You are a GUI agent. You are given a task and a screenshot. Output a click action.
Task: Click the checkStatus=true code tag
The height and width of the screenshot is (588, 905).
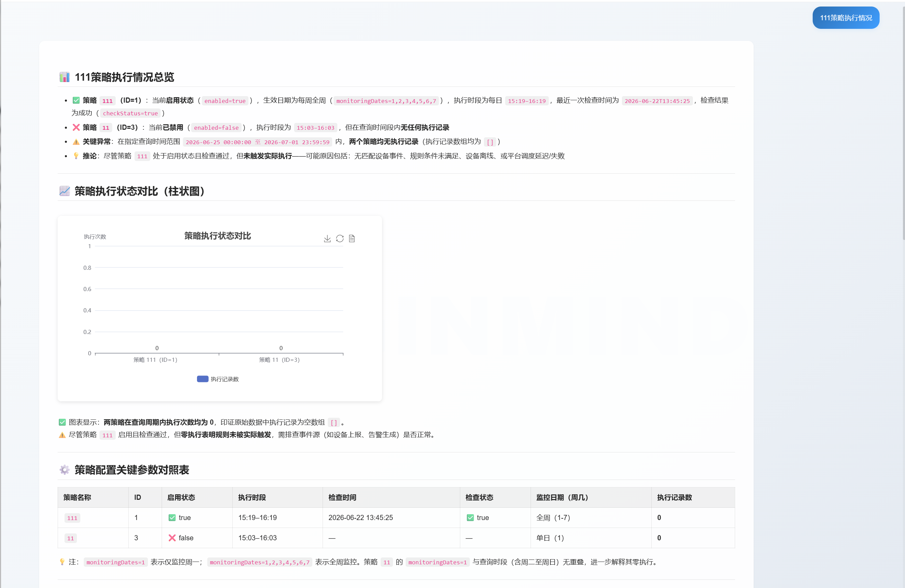[x=130, y=113]
